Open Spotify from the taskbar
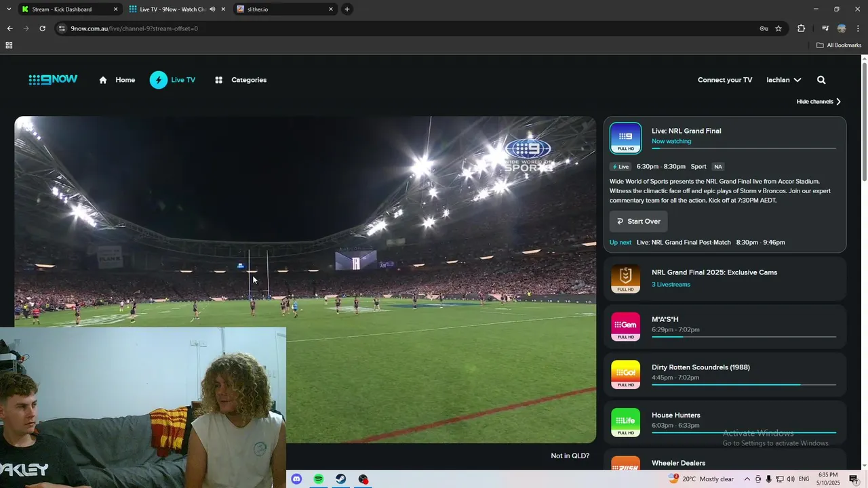 pyautogui.click(x=319, y=479)
